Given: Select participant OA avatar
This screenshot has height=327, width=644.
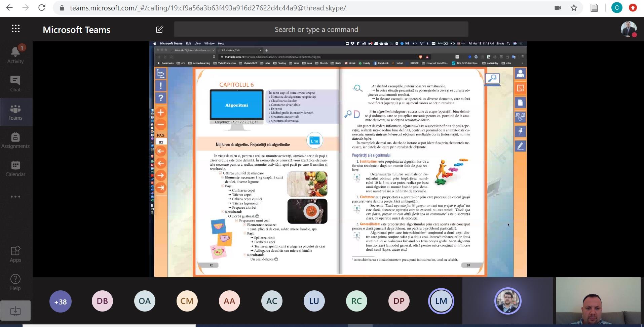Looking at the screenshot, I should [145, 301].
